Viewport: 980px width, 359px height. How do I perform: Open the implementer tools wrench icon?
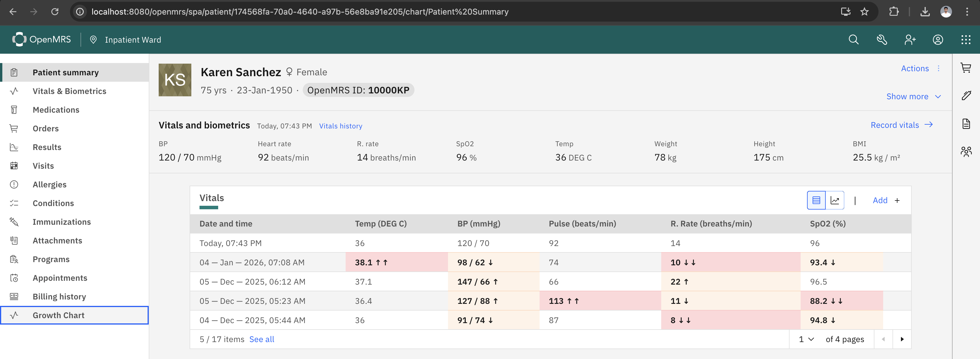[x=882, y=40]
